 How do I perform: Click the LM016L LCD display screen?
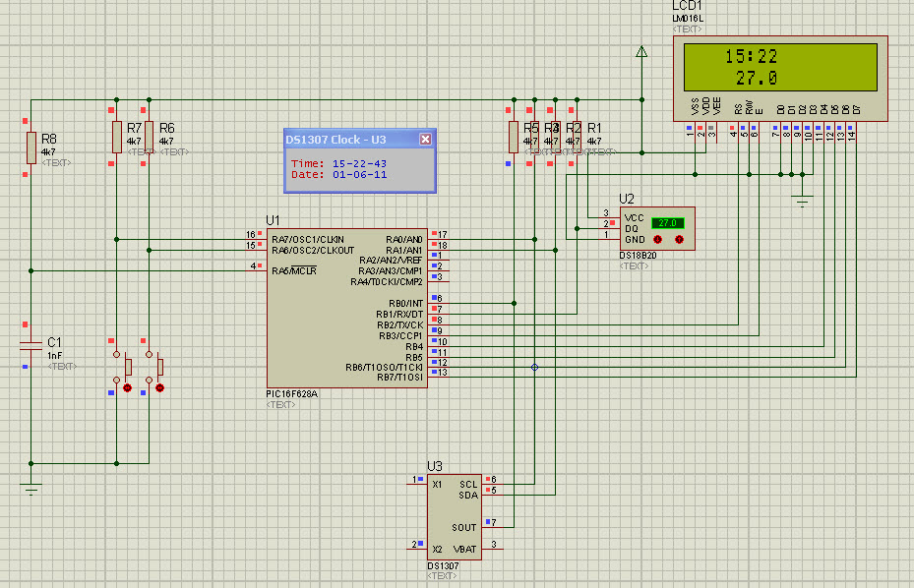778,67
